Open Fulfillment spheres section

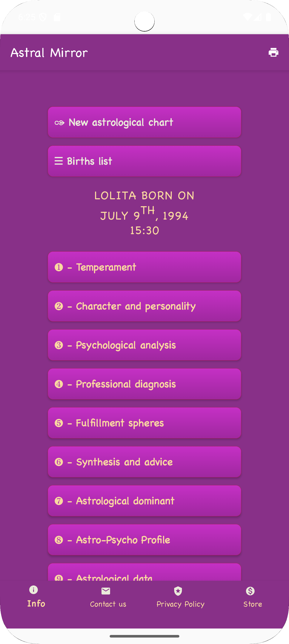click(x=144, y=423)
